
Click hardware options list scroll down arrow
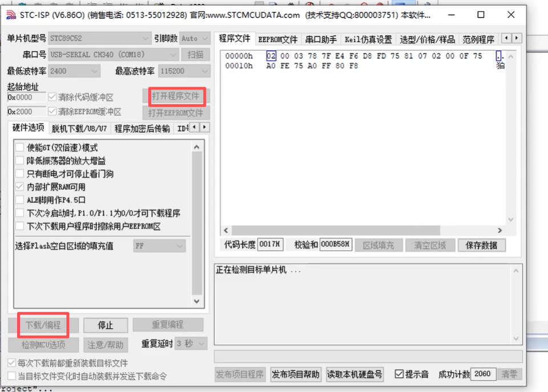coord(197,301)
